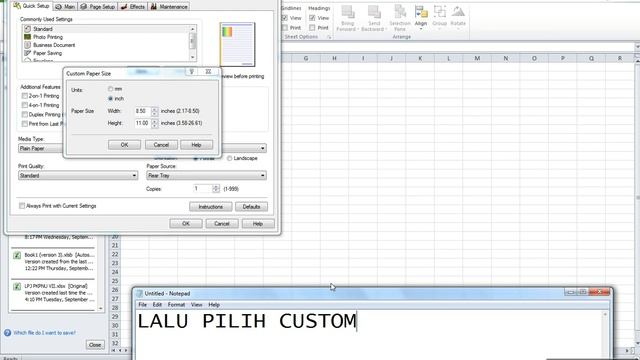Click OK in Custom Paper Size dialog
The image size is (640, 360).
124,145
